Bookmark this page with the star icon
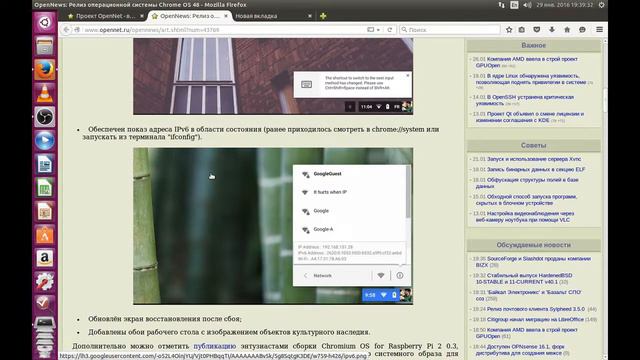 pos(509,29)
